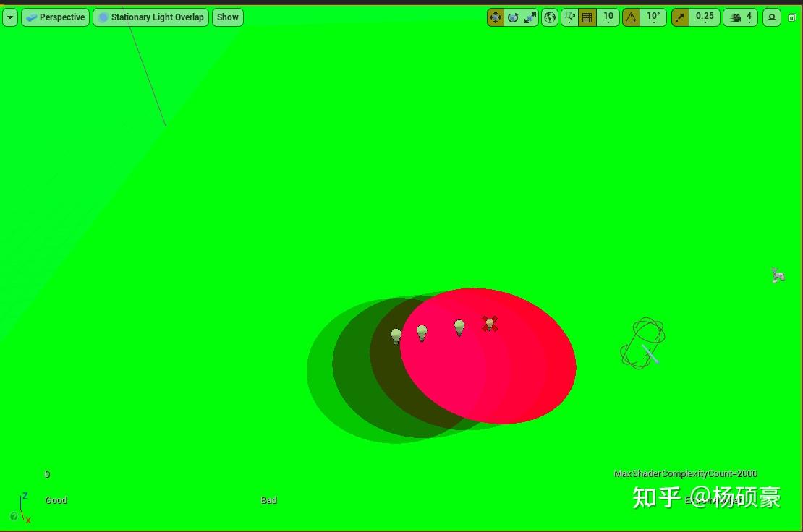Toggle grid snapping on or off
The height and width of the screenshot is (532, 803).
point(587,17)
